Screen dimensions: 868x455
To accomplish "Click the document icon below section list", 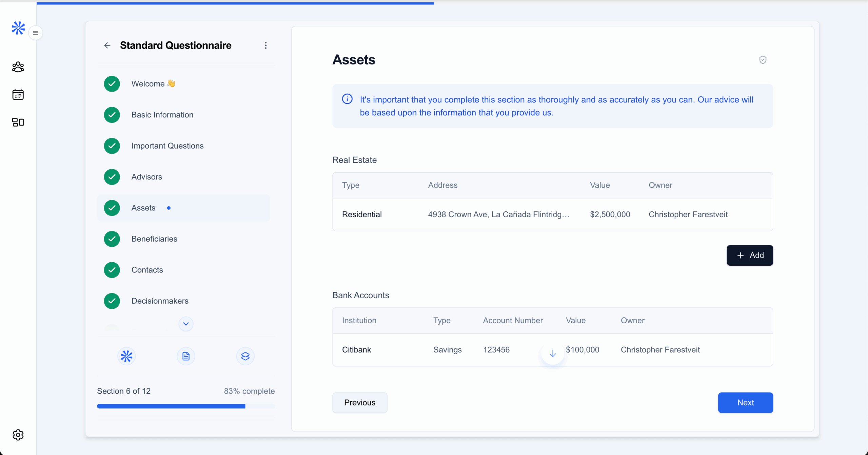I will (x=186, y=356).
